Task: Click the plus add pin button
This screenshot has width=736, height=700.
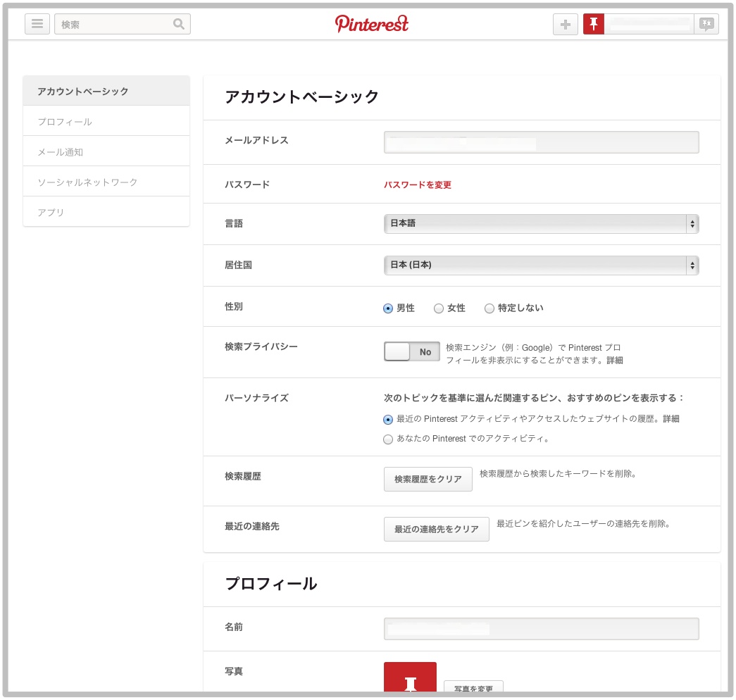Action: pyautogui.click(x=565, y=24)
